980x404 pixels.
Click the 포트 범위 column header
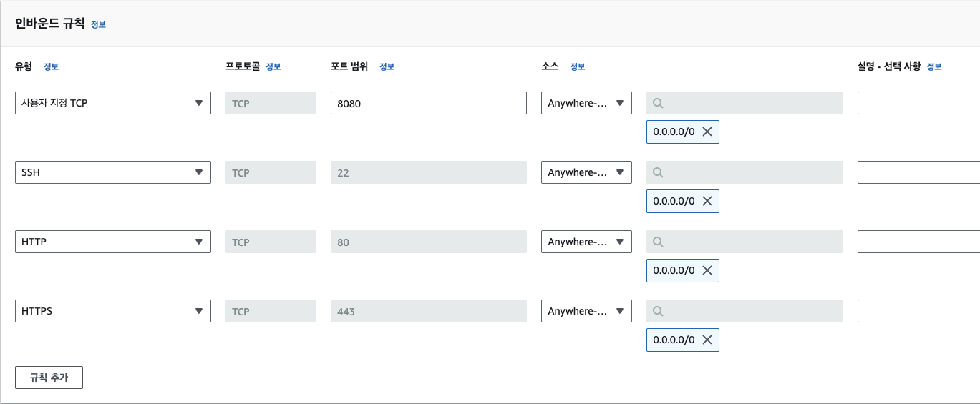coord(349,66)
